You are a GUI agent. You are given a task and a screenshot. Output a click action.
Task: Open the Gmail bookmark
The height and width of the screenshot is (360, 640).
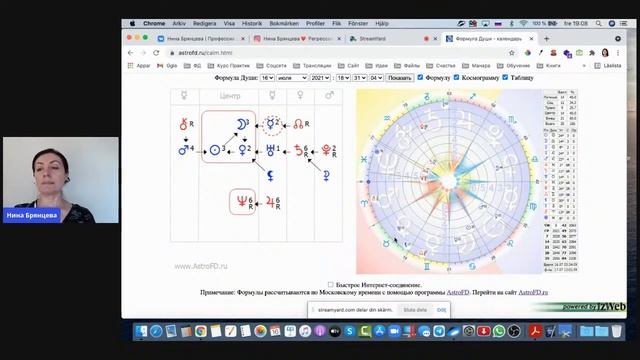(x=167, y=66)
